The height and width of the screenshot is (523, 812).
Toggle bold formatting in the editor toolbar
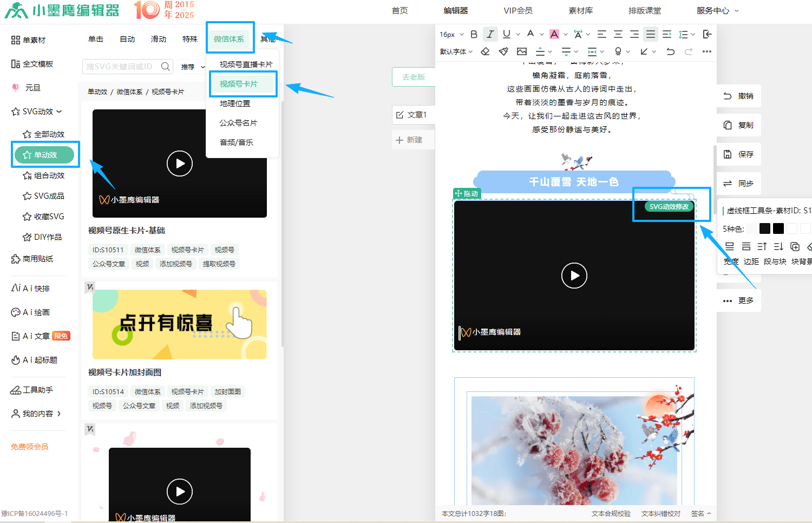point(474,34)
